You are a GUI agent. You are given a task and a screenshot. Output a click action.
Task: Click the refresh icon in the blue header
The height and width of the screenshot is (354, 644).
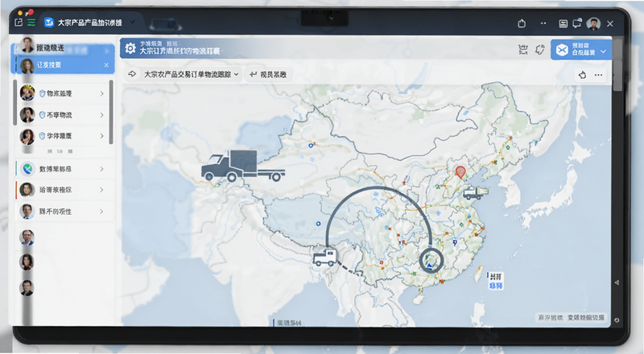pyautogui.click(x=539, y=50)
